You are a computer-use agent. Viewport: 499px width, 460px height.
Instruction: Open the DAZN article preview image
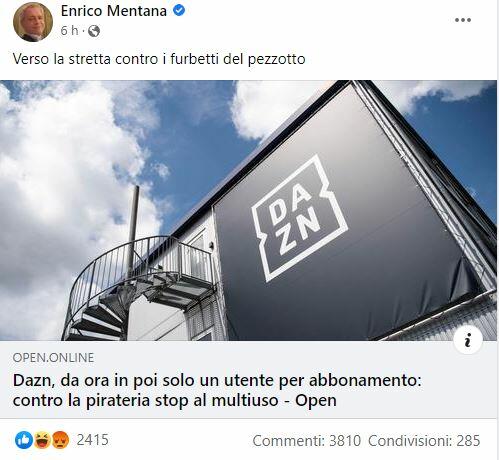(x=248, y=210)
